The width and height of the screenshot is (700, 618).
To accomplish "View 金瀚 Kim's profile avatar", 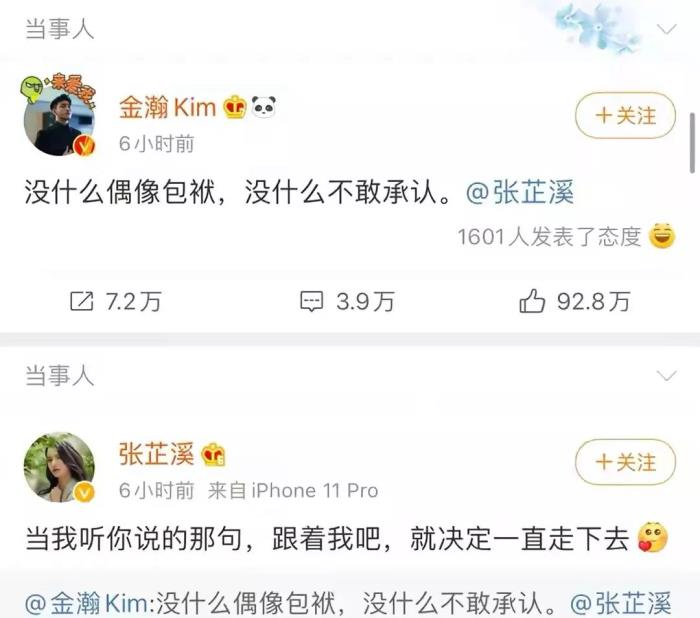I will [x=59, y=120].
